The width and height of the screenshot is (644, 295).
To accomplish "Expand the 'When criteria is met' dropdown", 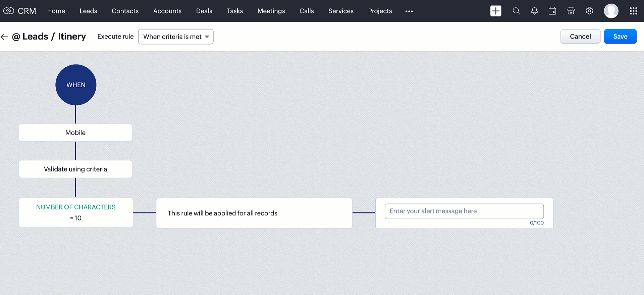I will coord(176,37).
